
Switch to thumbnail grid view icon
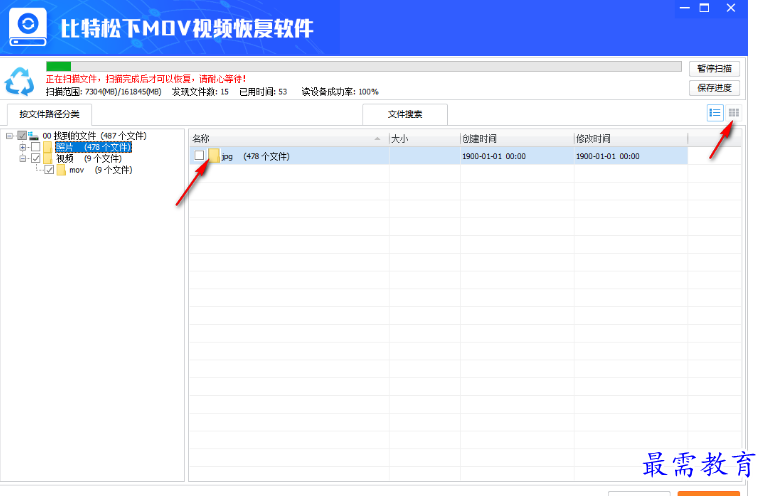734,113
